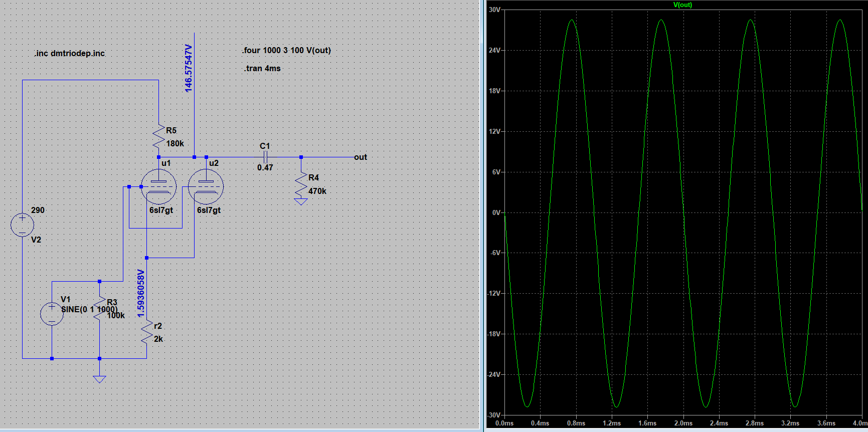Select the u2 triode tube symbol
868x432 pixels.
206,187
